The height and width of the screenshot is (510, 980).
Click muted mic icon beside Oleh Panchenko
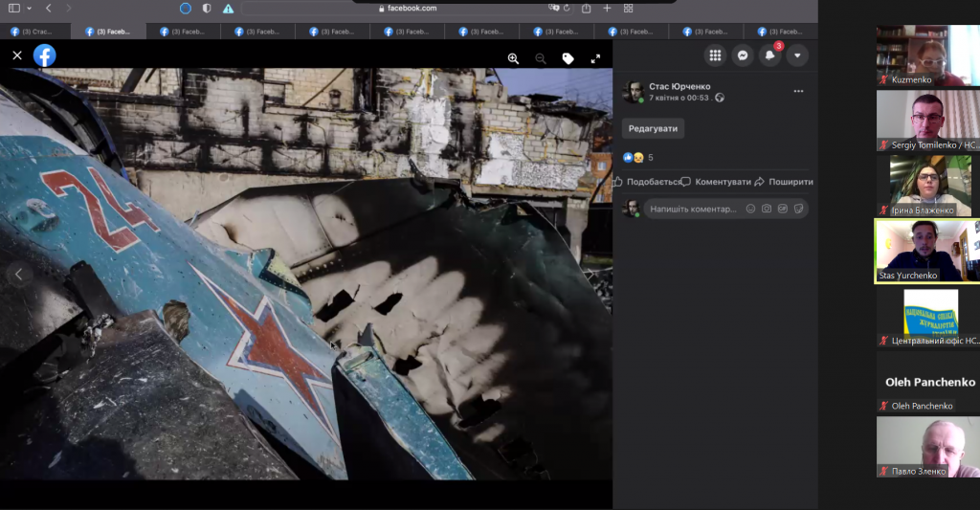[x=883, y=406]
